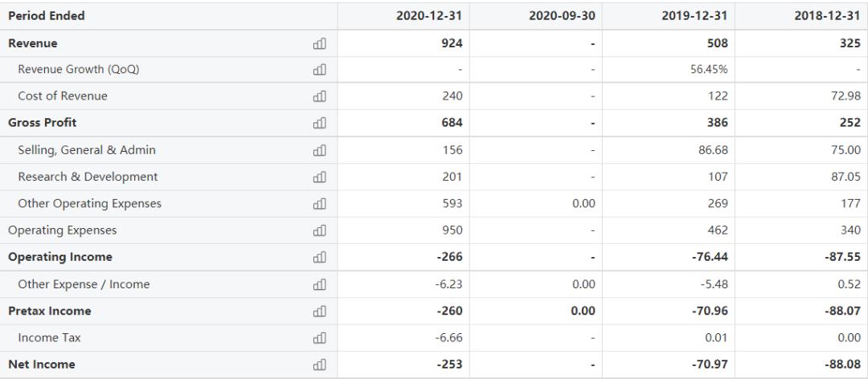The height and width of the screenshot is (379, 868).
Task: Open Selling, General & Admin chart icon
Action: pos(319,150)
